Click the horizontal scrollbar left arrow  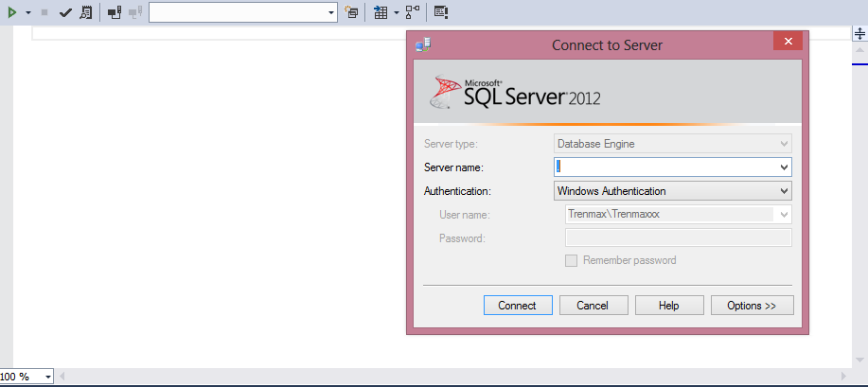point(62,377)
